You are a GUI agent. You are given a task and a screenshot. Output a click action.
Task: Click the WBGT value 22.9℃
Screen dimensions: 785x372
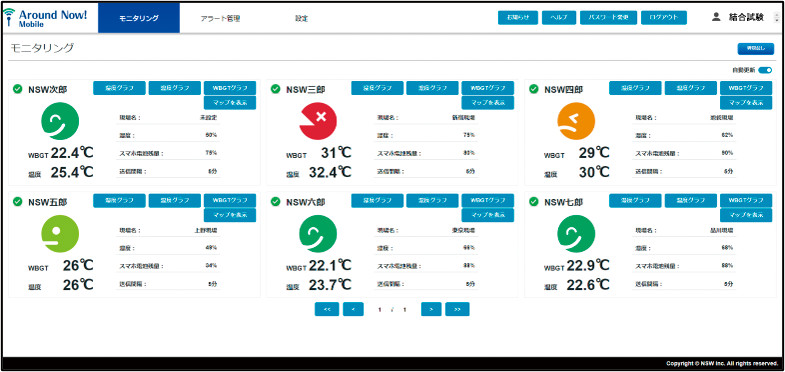[x=588, y=265]
